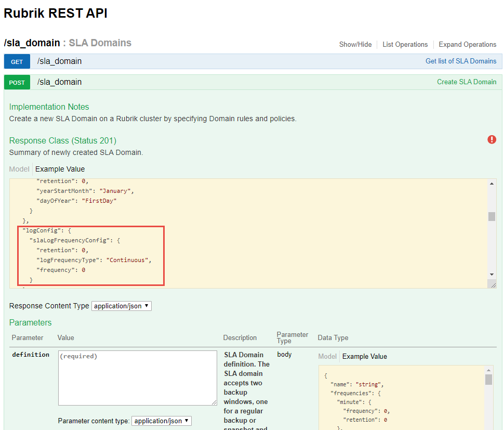Image resolution: width=504 pixels, height=430 pixels.
Task: Click parameter example scrollbar up arrow
Action: (488, 371)
